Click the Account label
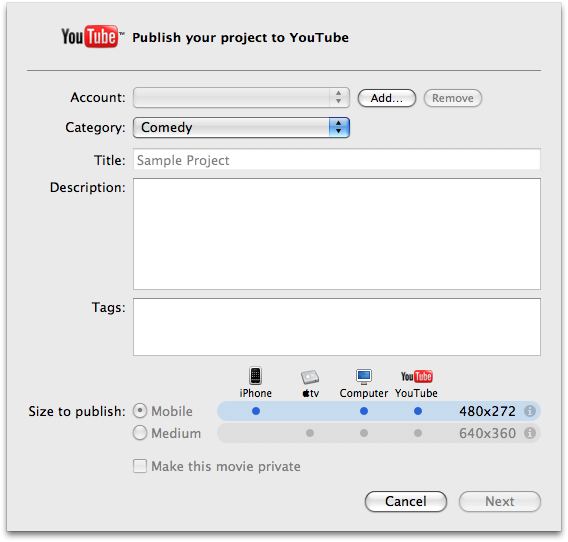 coord(98,97)
